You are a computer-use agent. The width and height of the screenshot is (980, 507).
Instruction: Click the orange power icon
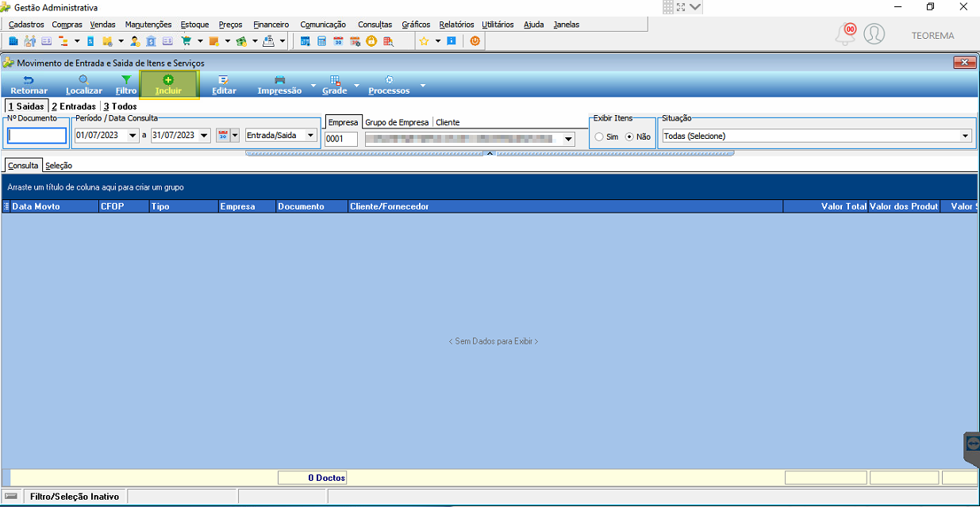pos(475,40)
